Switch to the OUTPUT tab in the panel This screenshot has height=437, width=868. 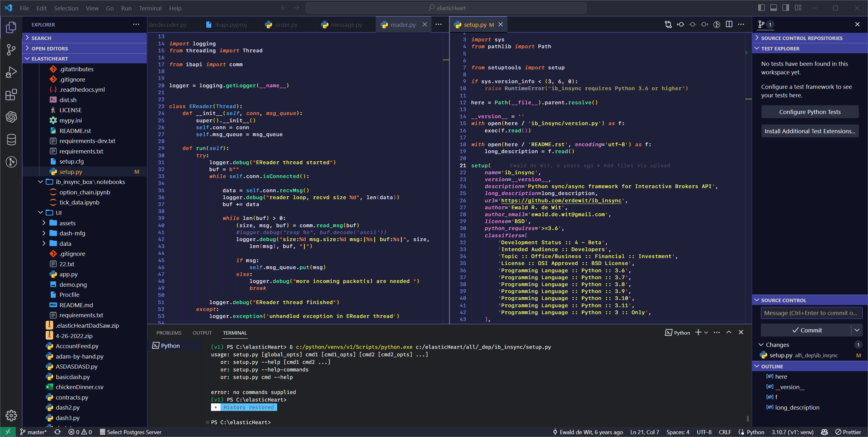click(202, 332)
